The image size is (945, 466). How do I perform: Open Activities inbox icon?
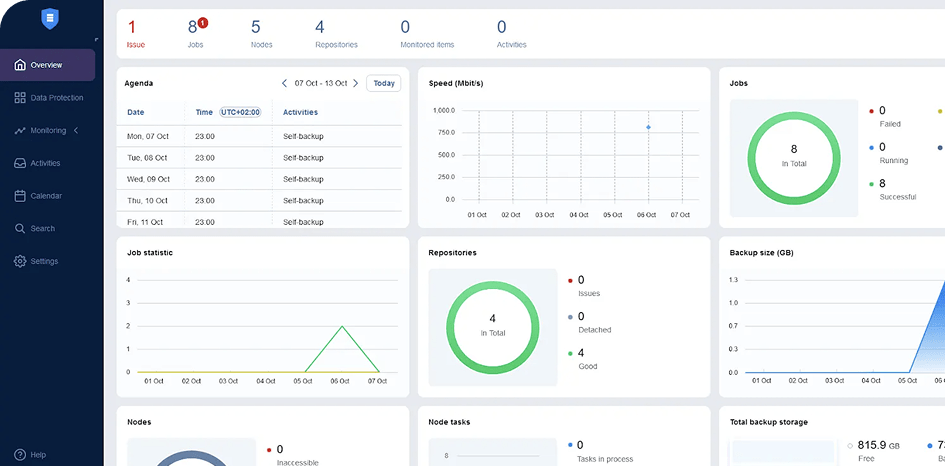(20, 163)
